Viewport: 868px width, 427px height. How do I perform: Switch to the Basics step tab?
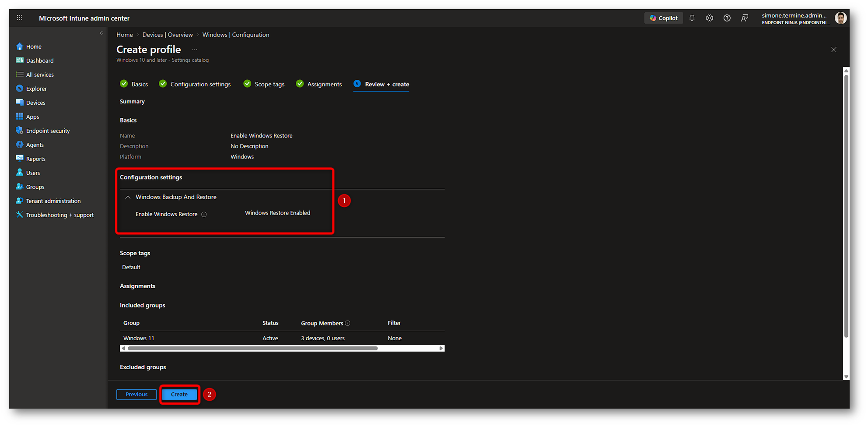(x=134, y=84)
